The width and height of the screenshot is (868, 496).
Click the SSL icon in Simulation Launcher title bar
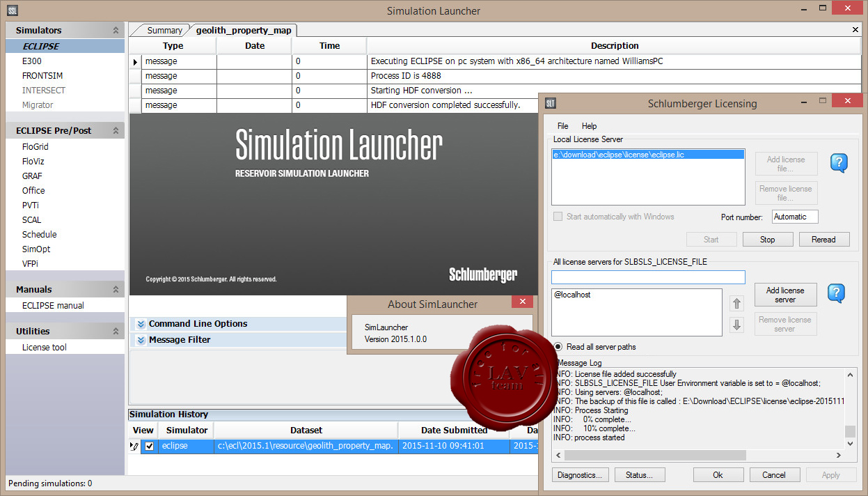tap(13, 10)
